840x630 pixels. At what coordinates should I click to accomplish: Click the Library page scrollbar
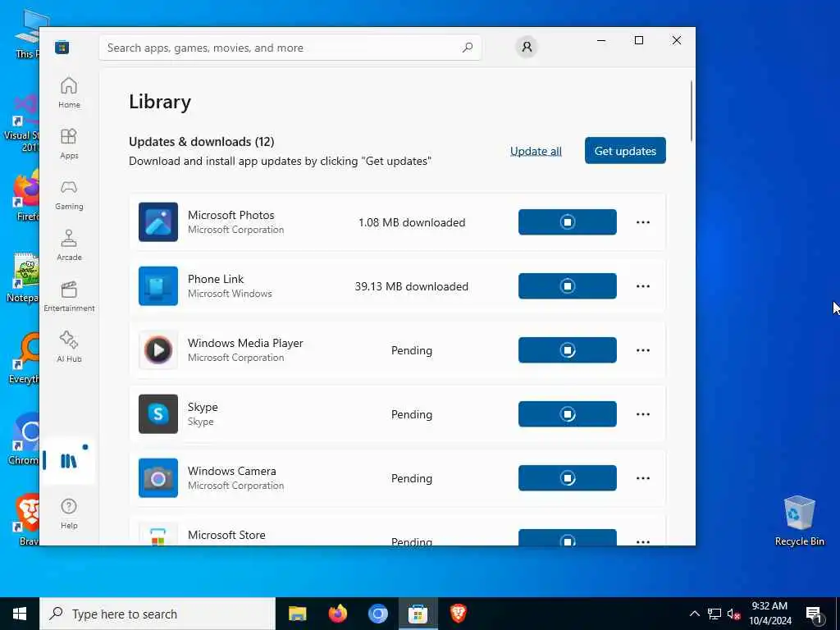click(x=692, y=111)
